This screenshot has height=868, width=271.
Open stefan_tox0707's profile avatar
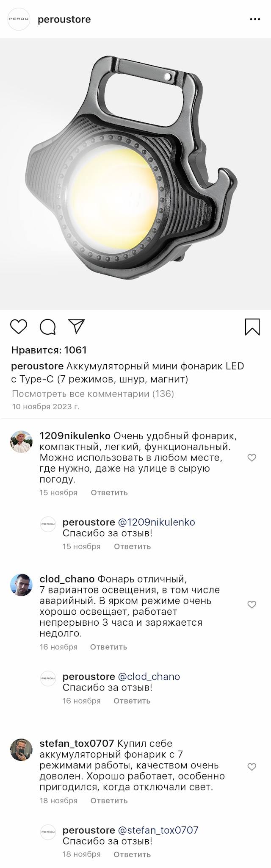(21, 750)
